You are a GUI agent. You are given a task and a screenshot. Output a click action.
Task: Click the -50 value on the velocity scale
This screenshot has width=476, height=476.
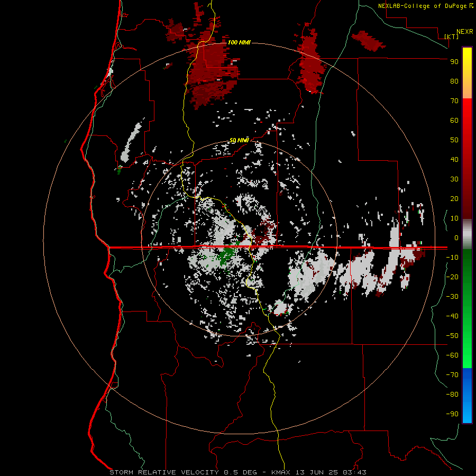coord(452,336)
